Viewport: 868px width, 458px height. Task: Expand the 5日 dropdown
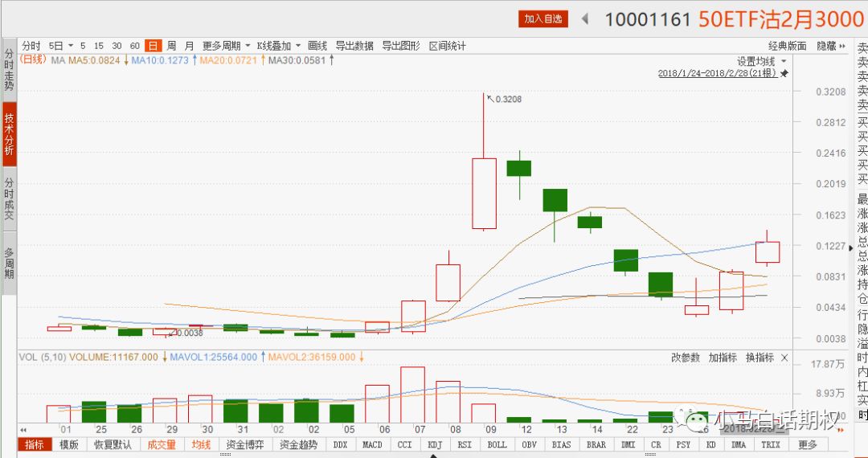pyautogui.click(x=60, y=46)
